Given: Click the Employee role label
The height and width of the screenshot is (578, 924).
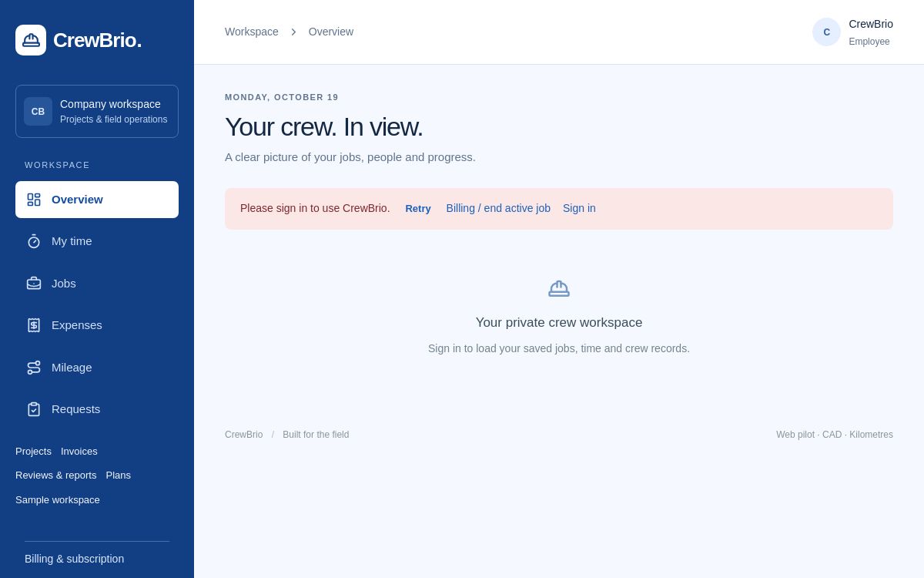Looking at the screenshot, I should 869,42.
